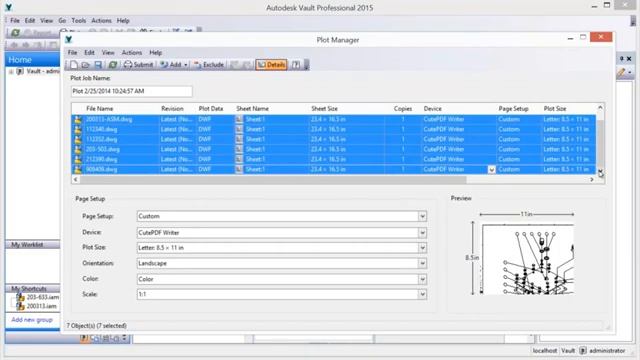Sort by File Name column header
Image resolution: width=640 pixels, height=360 pixels.
coord(100,109)
